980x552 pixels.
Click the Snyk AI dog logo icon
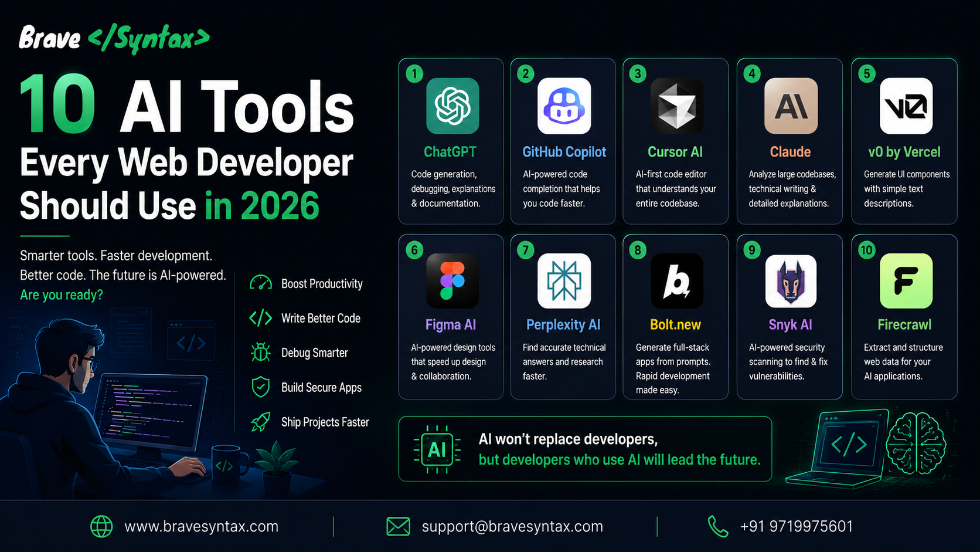791,281
